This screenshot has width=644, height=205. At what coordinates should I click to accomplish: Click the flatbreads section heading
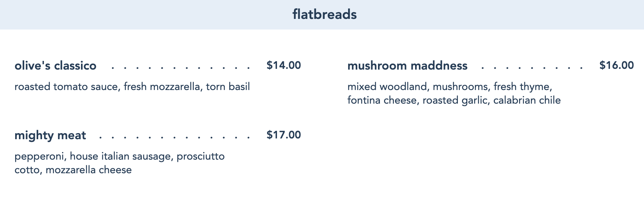point(324,14)
